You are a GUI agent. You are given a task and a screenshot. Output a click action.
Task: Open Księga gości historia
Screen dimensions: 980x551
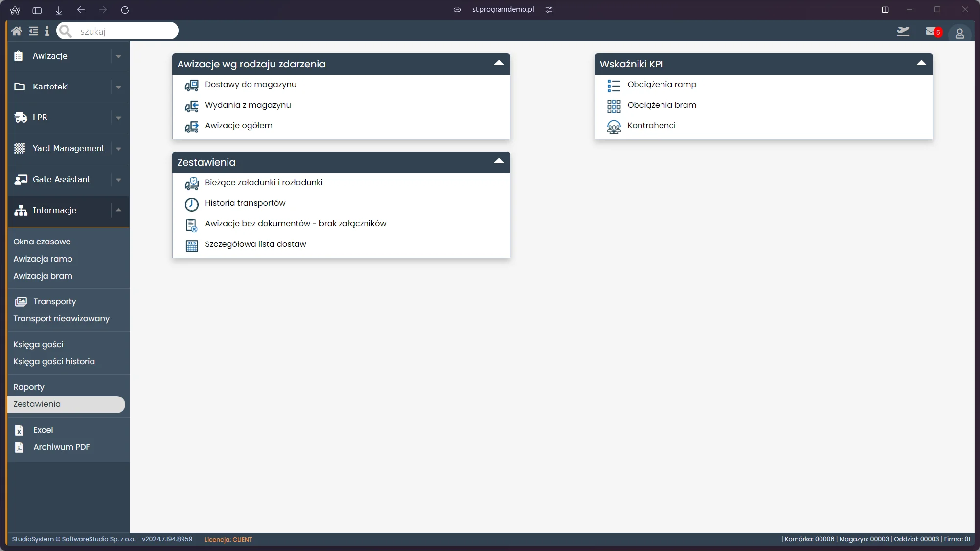[x=54, y=362]
